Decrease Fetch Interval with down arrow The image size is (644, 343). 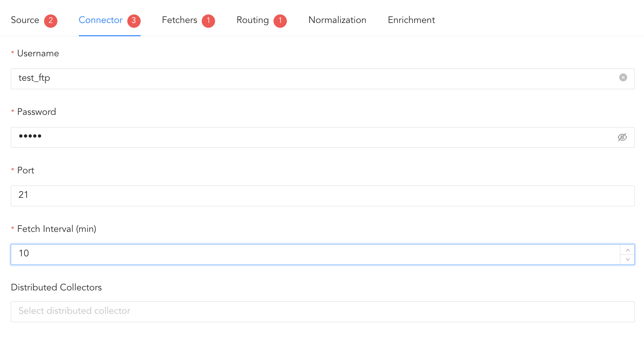pyautogui.click(x=627, y=259)
